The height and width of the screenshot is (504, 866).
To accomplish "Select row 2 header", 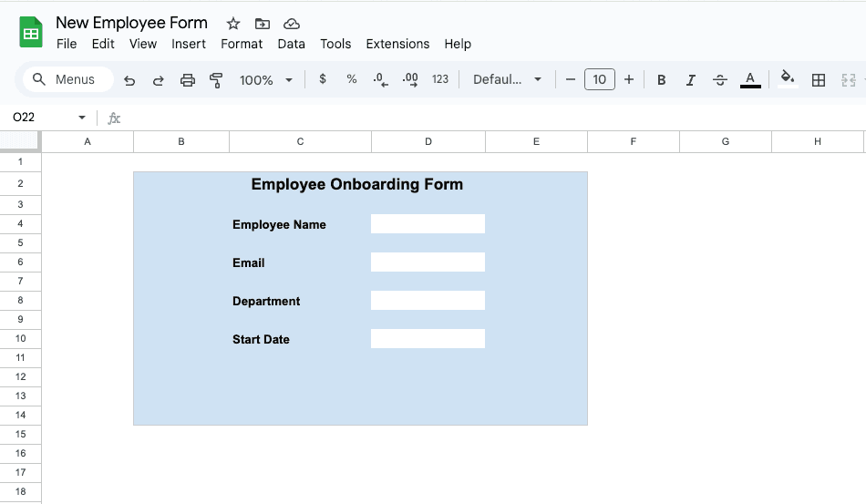I will tap(20, 183).
